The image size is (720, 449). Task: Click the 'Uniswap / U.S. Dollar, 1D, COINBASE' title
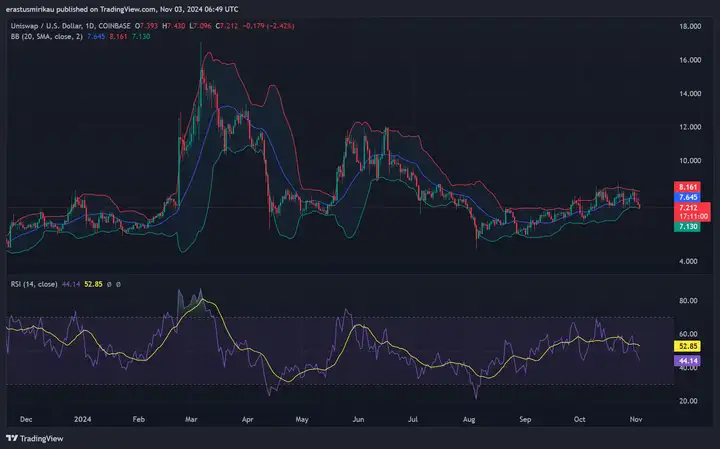point(71,26)
